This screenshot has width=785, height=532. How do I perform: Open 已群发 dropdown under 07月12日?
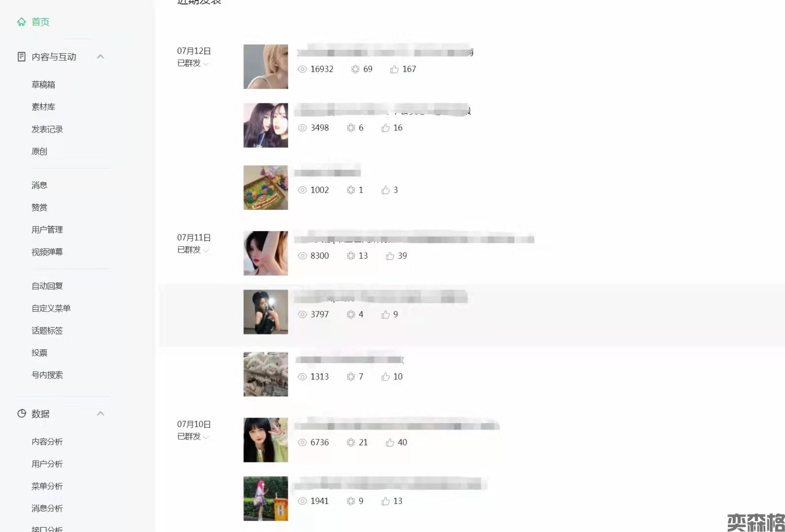point(193,63)
